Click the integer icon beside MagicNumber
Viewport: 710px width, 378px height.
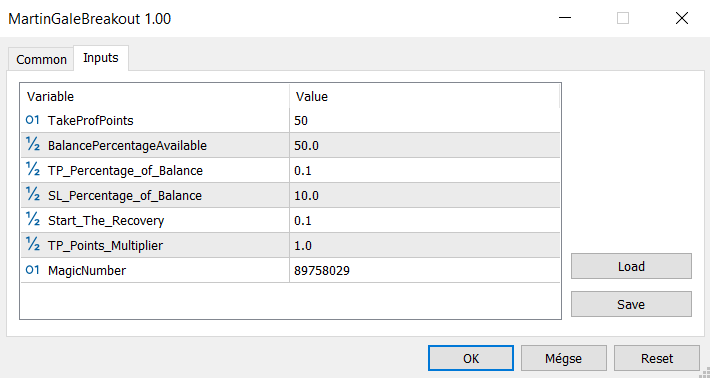(x=33, y=270)
